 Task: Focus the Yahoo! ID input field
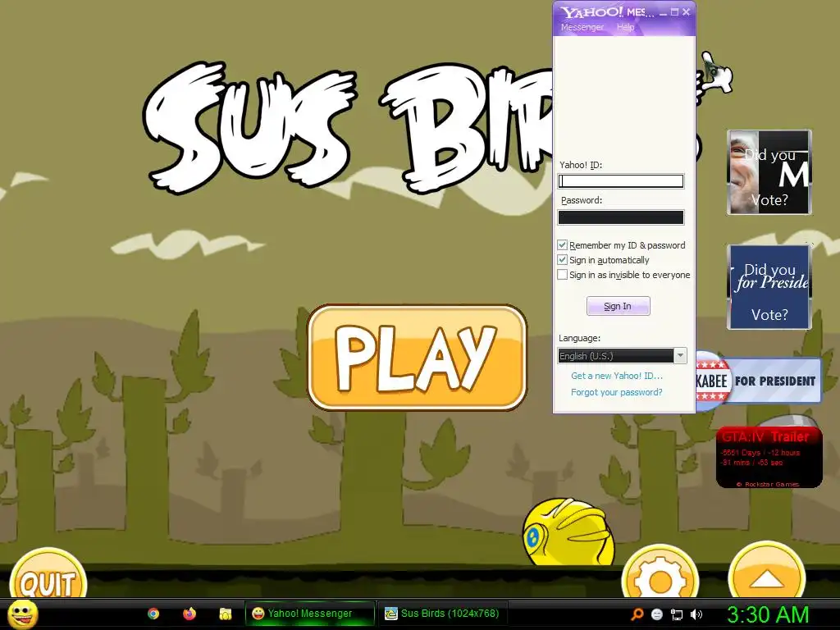coord(621,181)
